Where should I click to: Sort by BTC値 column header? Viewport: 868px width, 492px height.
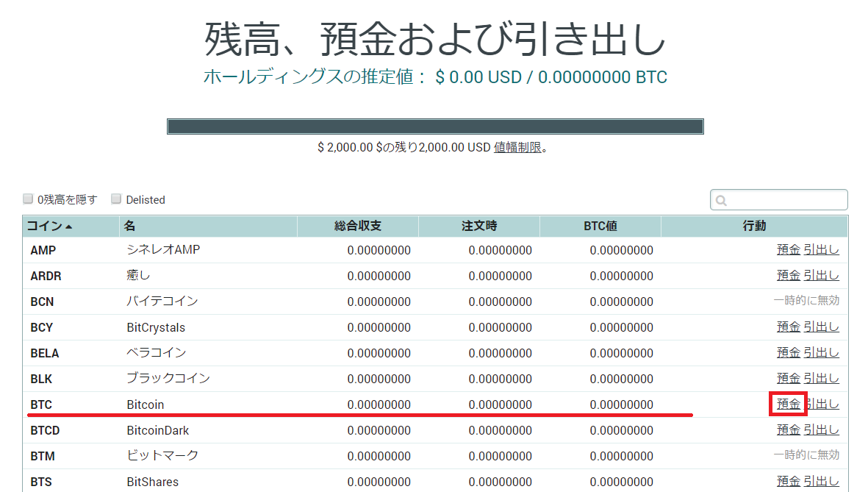[600, 226]
